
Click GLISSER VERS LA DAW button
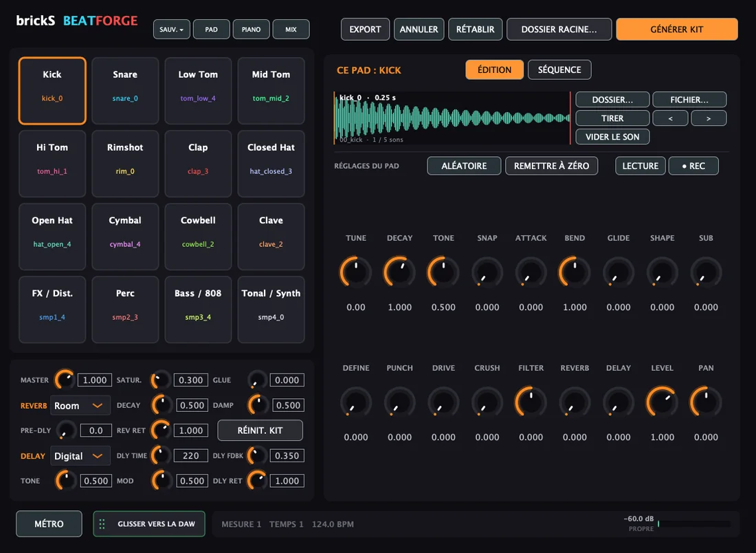click(149, 524)
